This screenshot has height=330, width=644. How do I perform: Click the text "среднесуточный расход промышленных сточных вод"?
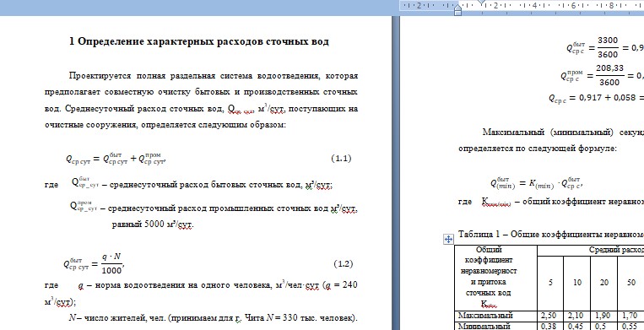tap(219, 208)
